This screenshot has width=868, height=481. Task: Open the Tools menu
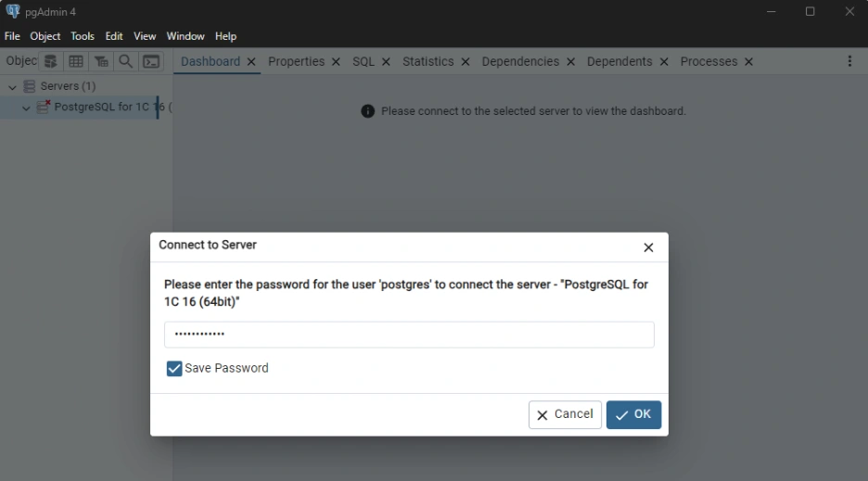83,36
